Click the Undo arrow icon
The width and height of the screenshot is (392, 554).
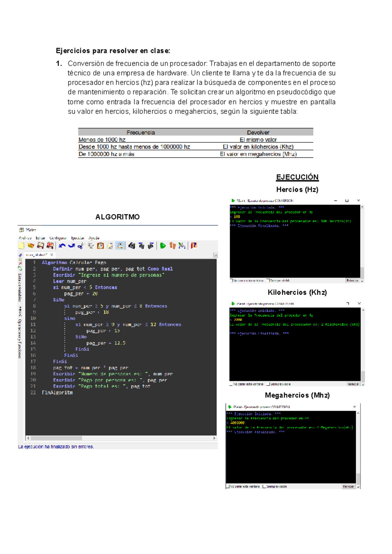coord(62,246)
